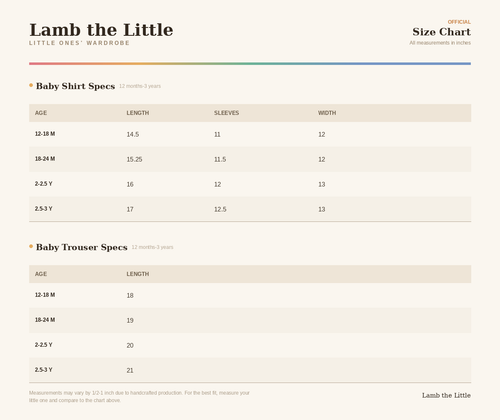Click the Size Chart title
This screenshot has height=420, width=500.
tap(441, 32)
